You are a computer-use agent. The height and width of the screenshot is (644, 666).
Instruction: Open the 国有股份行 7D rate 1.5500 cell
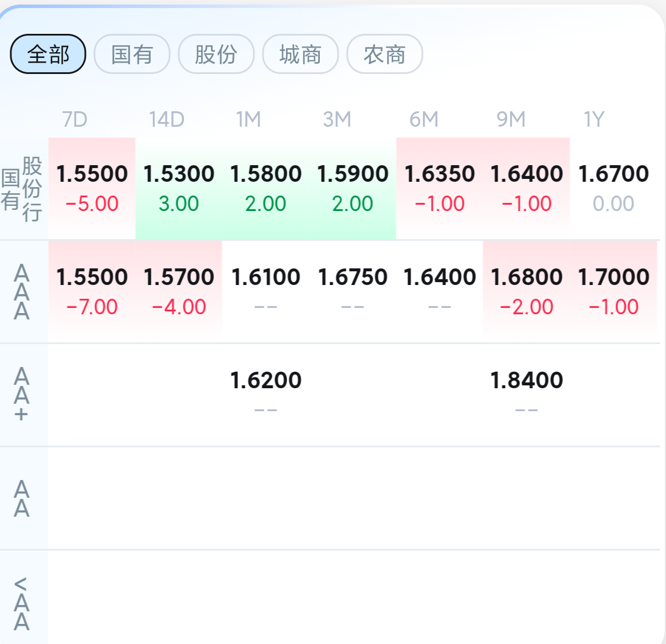(92, 188)
